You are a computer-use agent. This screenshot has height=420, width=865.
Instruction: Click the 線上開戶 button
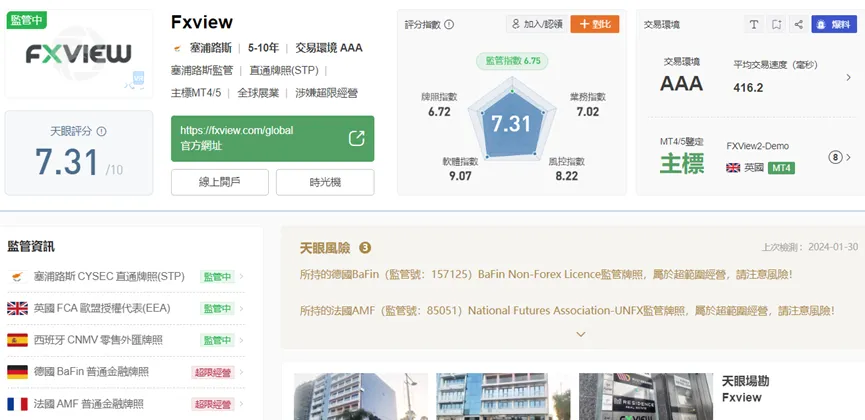[220, 182]
